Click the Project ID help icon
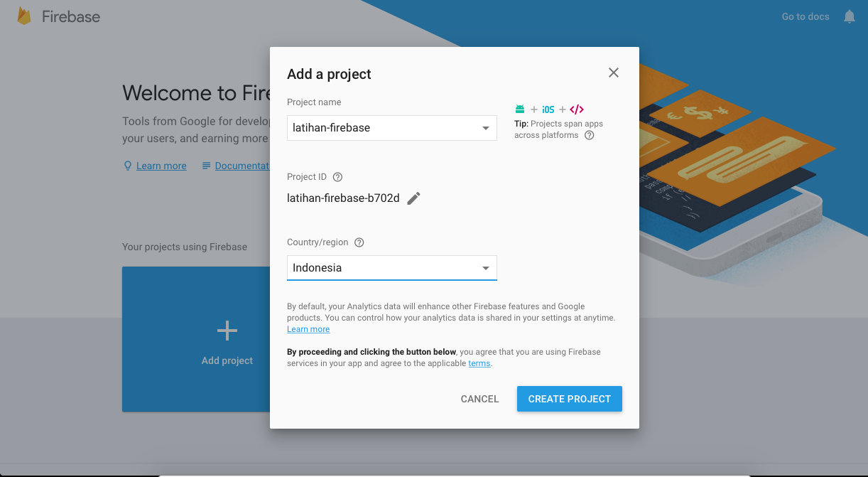This screenshot has height=477, width=868. click(x=337, y=176)
